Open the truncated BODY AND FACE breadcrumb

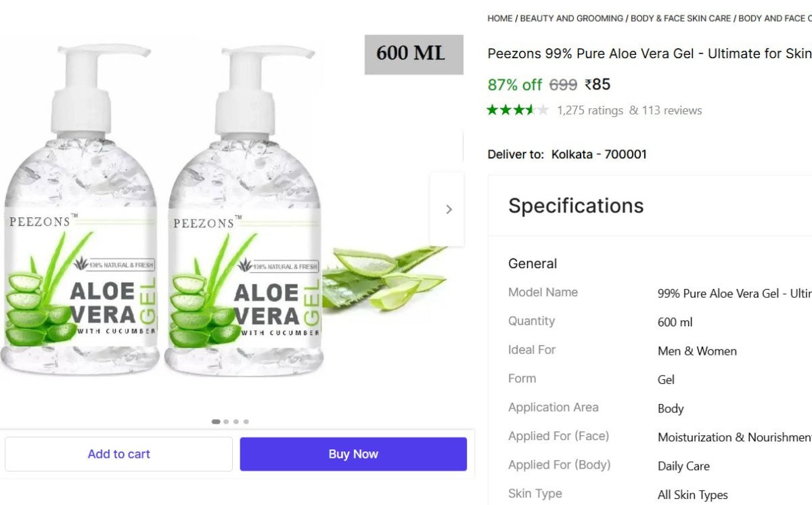tap(774, 18)
